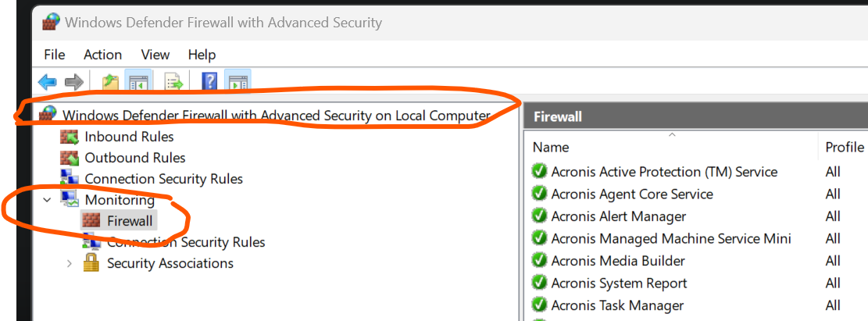The width and height of the screenshot is (868, 321).
Task: Expand the Security Associations node
Action: tap(70, 263)
